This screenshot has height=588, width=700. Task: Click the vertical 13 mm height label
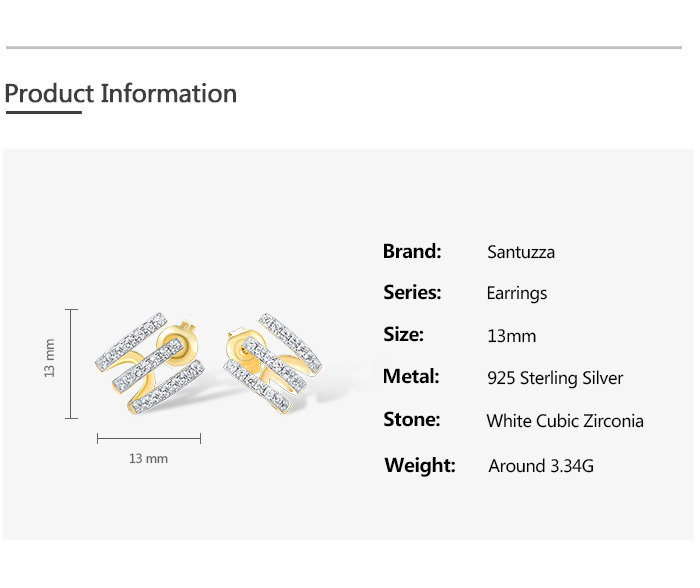(x=50, y=358)
